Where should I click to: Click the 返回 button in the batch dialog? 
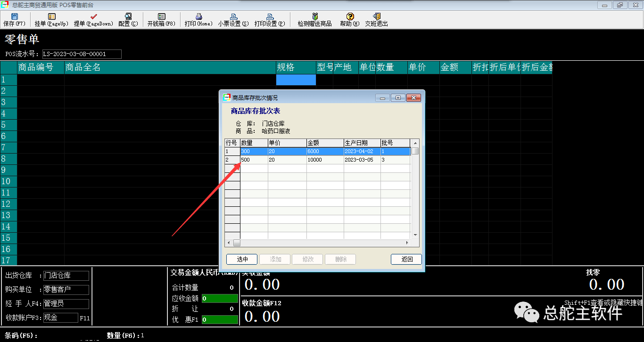(x=406, y=259)
